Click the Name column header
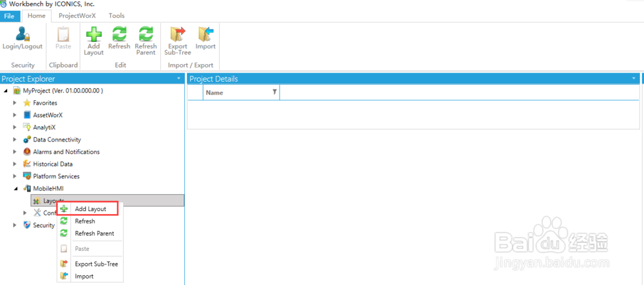The image size is (644, 285). [241, 93]
